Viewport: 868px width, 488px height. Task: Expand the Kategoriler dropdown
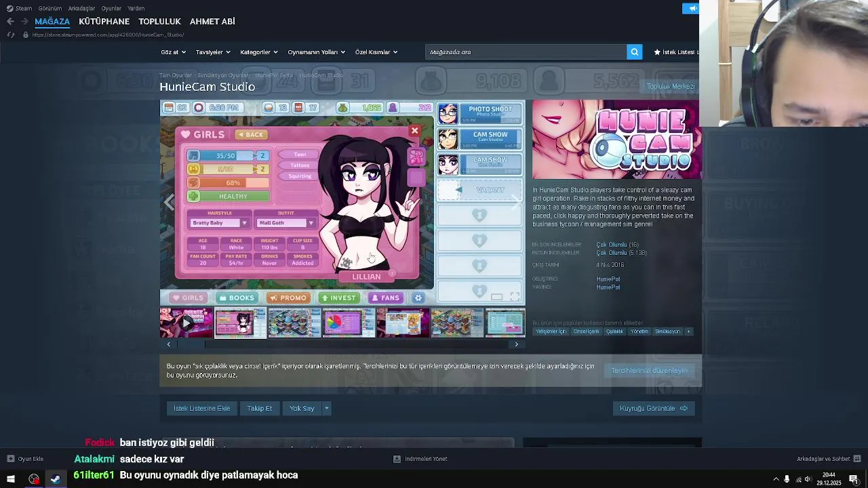pyautogui.click(x=259, y=52)
